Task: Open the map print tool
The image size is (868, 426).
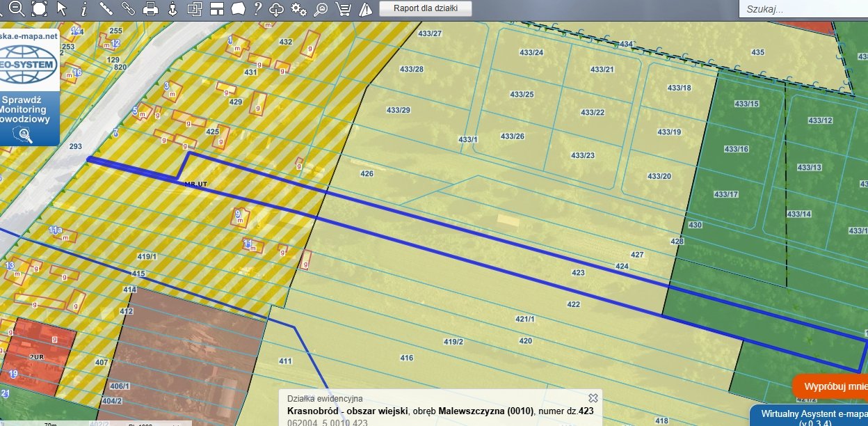Action: [x=150, y=9]
